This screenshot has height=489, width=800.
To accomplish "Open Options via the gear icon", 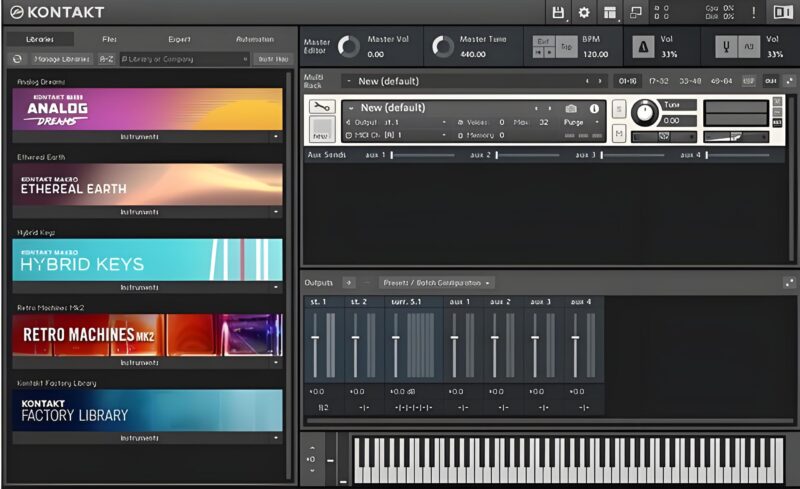I will [584, 13].
